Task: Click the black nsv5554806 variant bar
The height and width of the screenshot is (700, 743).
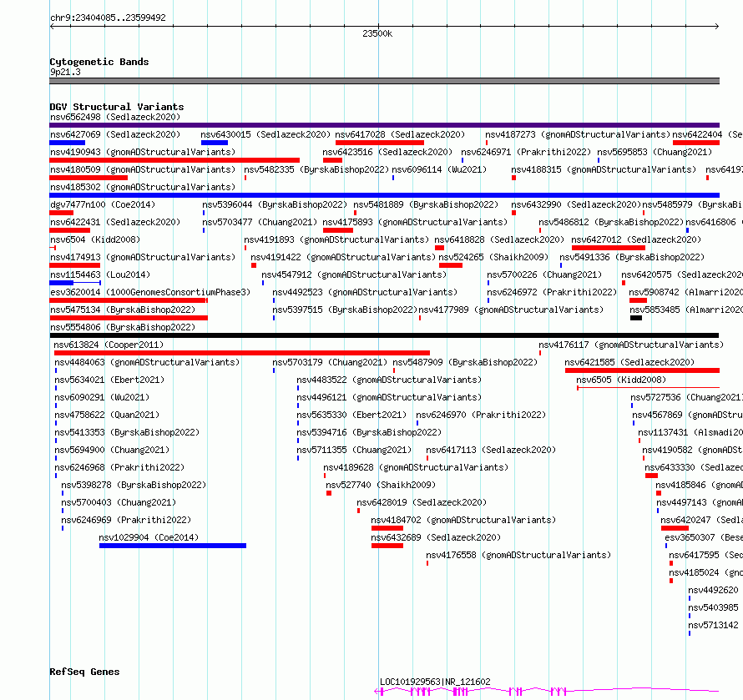Action: click(x=384, y=335)
